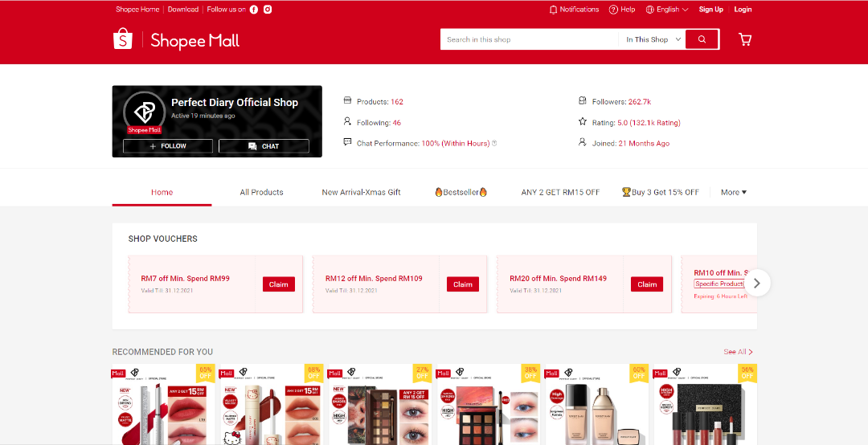Expand the English language selector
The height and width of the screenshot is (445, 868).
pyautogui.click(x=667, y=10)
